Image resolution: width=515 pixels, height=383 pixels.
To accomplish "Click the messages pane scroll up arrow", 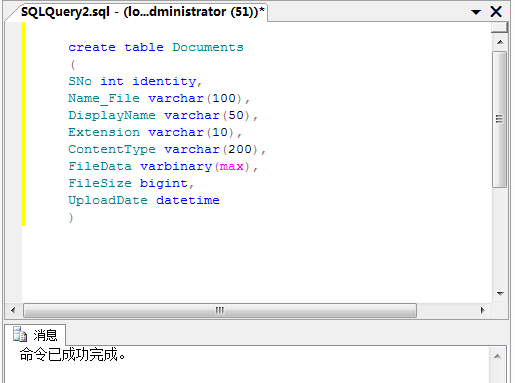I will coord(497,356).
